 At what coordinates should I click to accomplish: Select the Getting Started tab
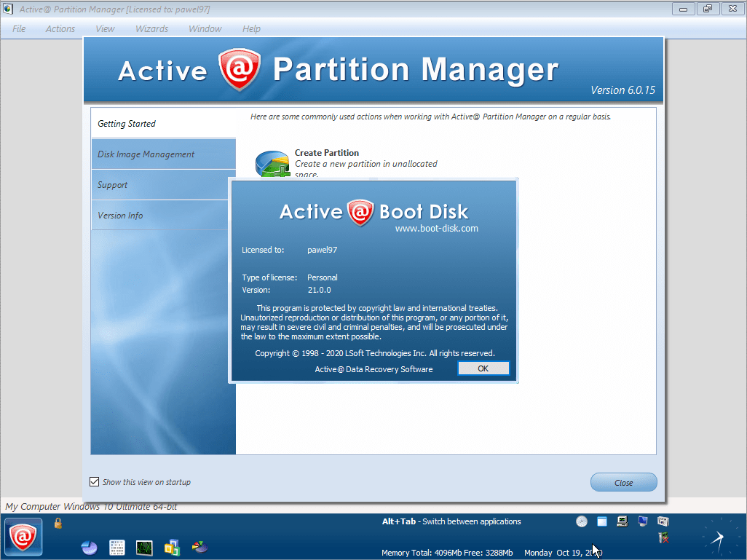click(163, 124)
